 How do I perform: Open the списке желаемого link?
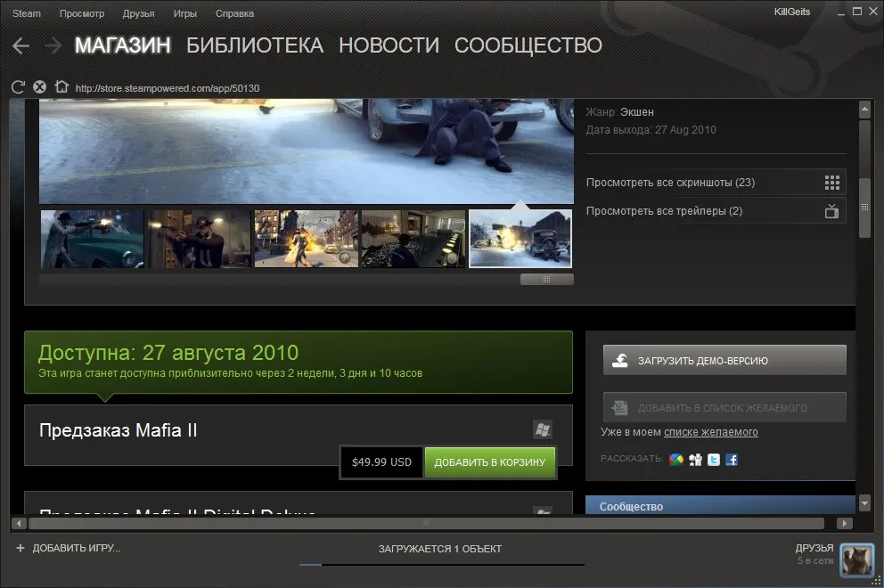click(710, 432)
